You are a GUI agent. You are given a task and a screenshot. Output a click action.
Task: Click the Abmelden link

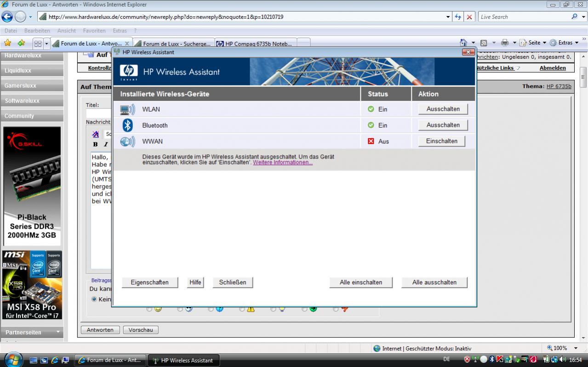pyautogui.click(x=553, y=68)
